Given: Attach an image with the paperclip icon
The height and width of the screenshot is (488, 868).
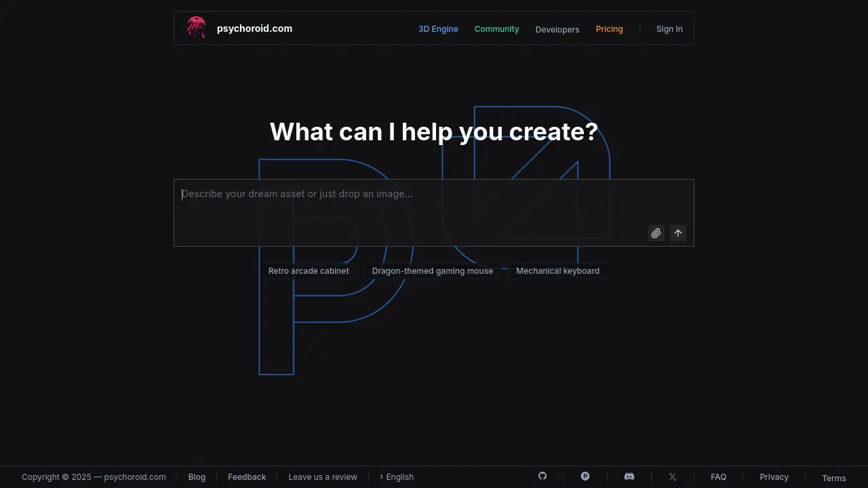Looking at the screenshot, I should pyautogui.click(x=656, y=233).
